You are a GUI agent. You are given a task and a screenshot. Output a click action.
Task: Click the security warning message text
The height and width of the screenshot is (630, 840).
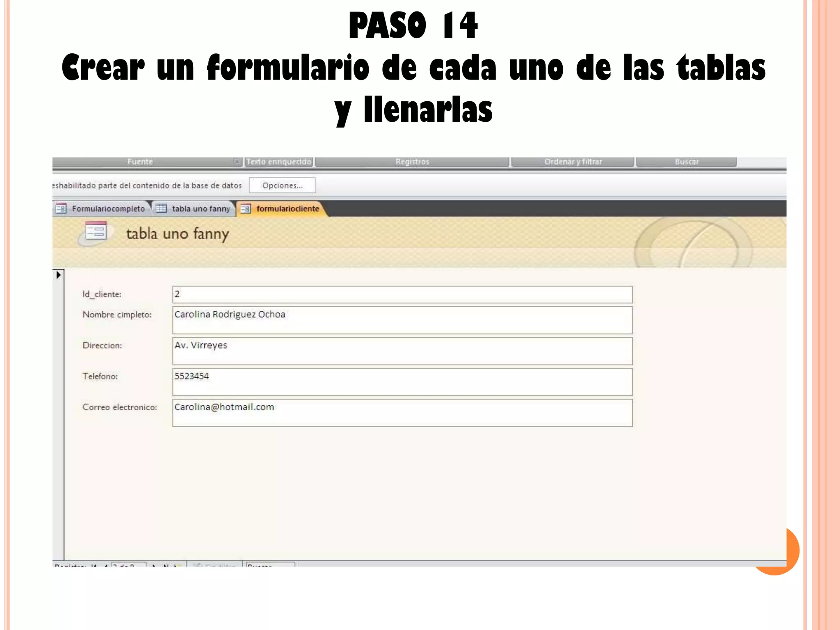coord(147,185)
